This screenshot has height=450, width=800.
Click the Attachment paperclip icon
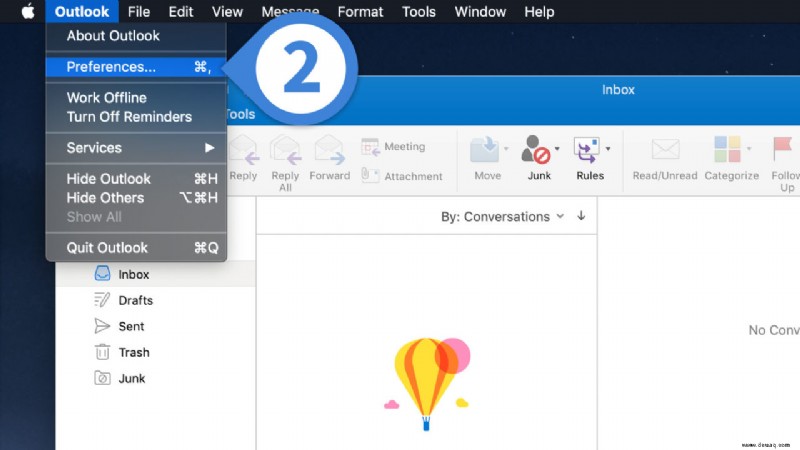click(370, 176)
